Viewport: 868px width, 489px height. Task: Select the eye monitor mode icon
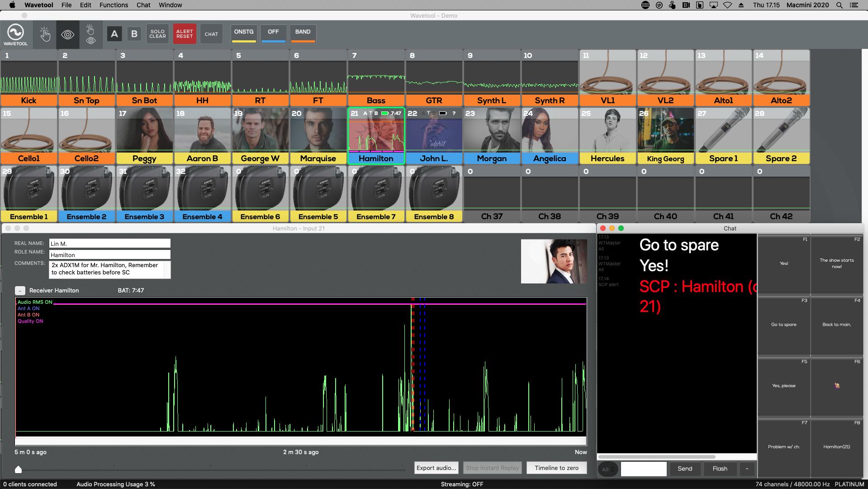coord(68,34)
